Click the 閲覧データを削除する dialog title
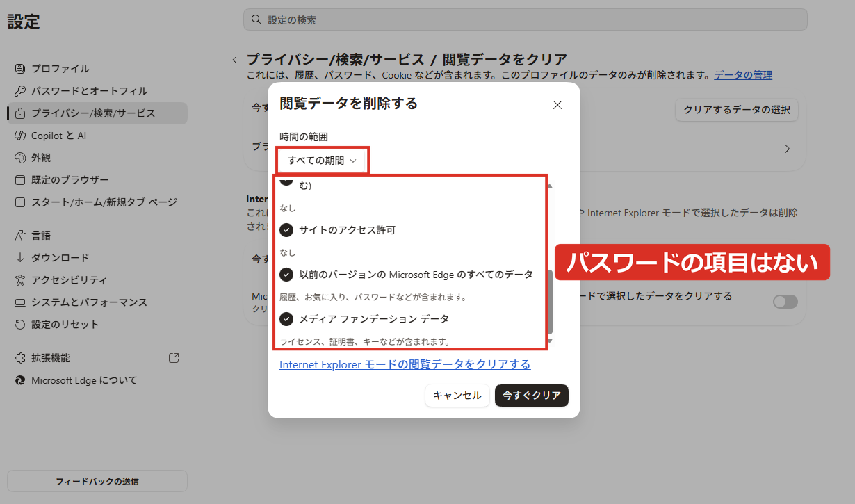The image size is (855, 504). 348,104
